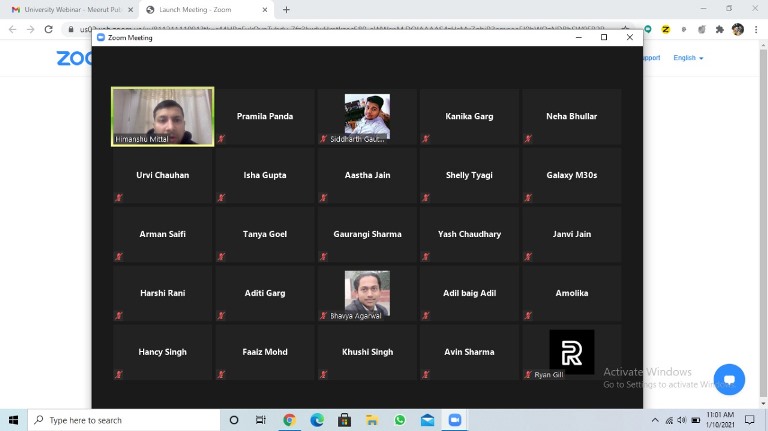Expand the English language dropdown
This screenshot has width=768, height=431.
pos(688,58)
